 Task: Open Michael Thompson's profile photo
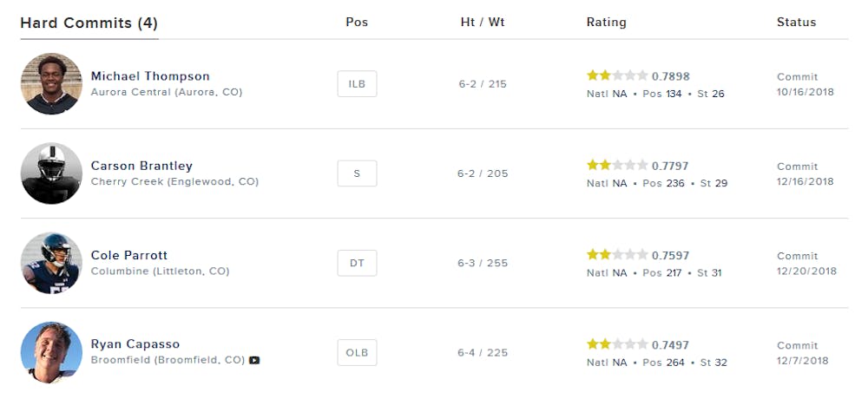(x=51, y=84)
